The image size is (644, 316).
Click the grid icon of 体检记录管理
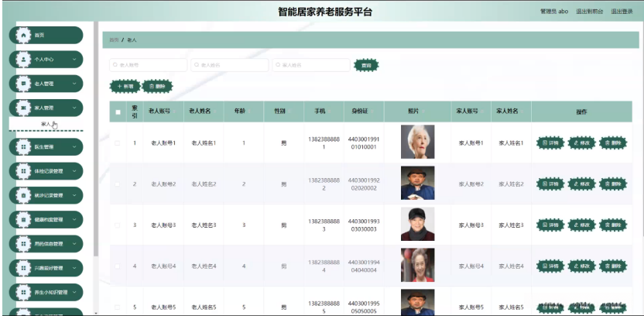[23, 171]
